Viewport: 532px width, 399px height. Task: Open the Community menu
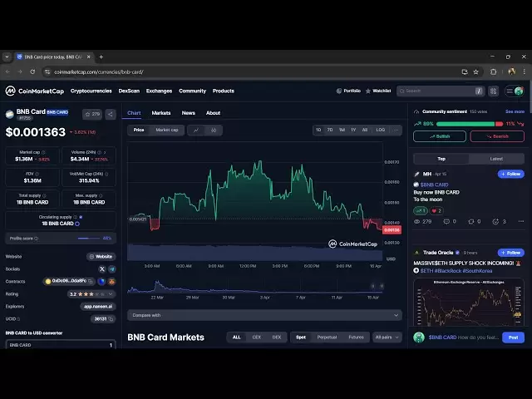(x=192, y=91)
